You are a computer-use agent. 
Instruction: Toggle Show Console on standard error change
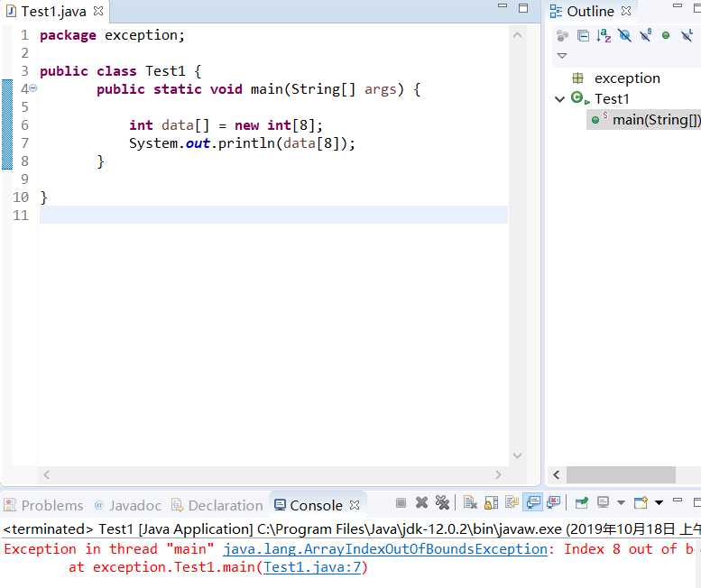[x=553, y=503]
